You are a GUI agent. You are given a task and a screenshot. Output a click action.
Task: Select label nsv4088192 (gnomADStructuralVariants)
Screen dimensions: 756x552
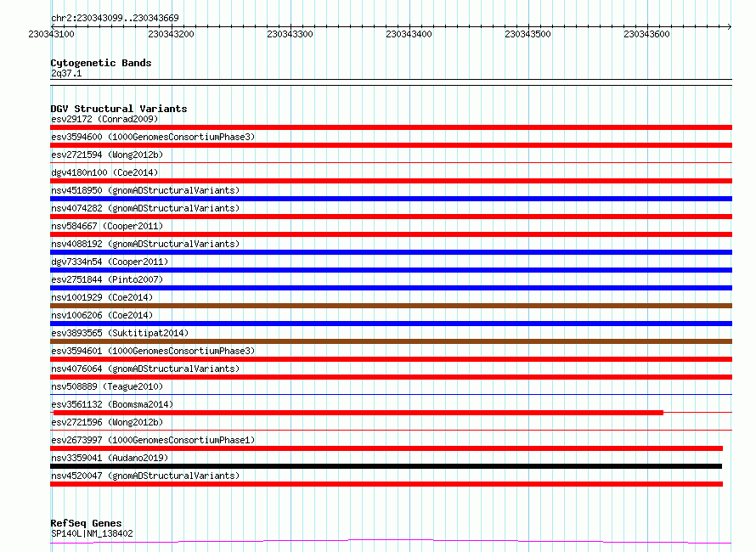tap(145, 244)
